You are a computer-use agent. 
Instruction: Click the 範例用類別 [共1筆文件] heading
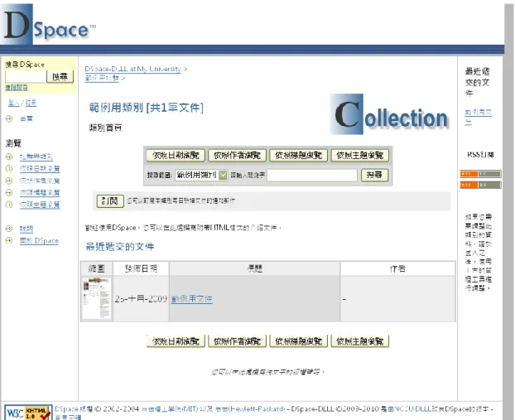147,108
